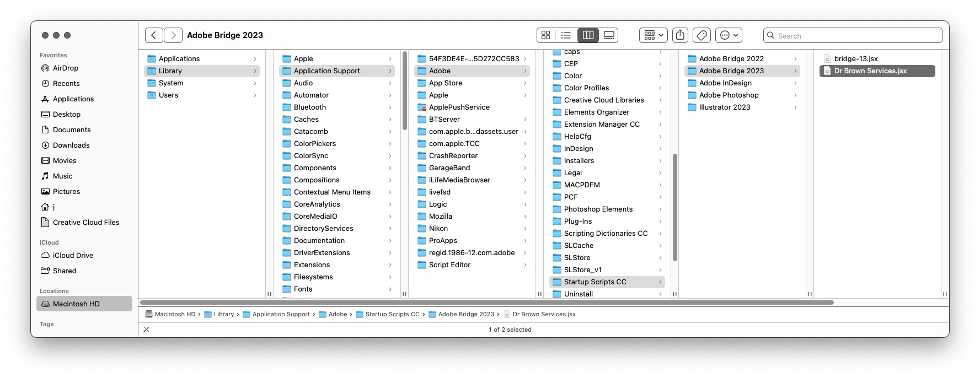This screenshot has width=980, height=378.
Task: Open the home folder j in sidebar
Action: (x=84, y=207)
